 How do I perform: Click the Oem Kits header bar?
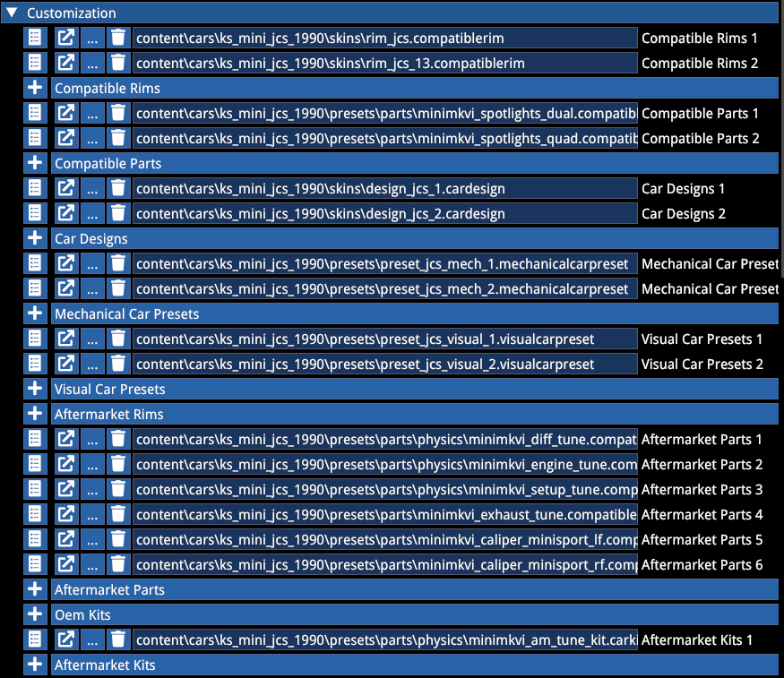tap(415, 614)
